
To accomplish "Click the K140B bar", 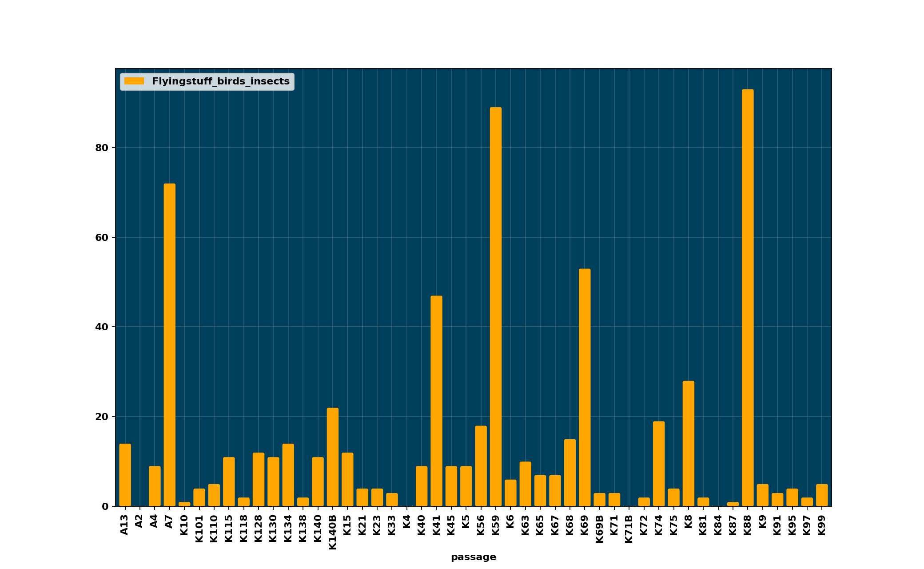I will [x=333, y=457].
